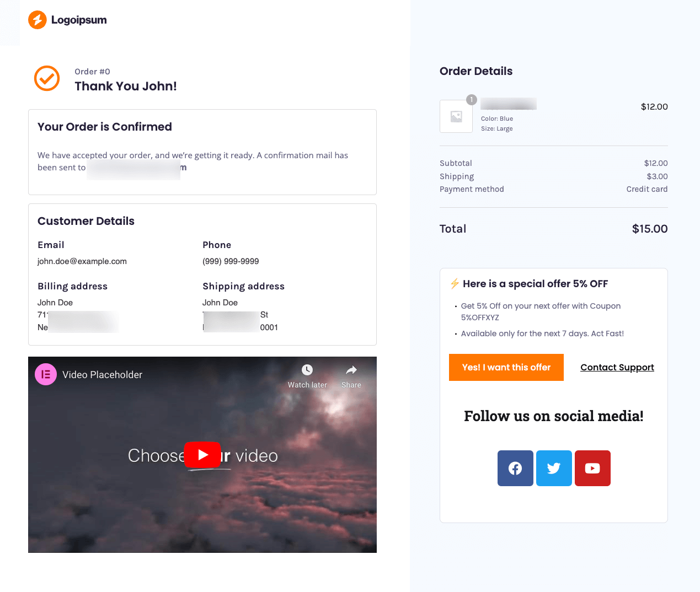Open the YouTube social media icon

click(x=592, y=468)
